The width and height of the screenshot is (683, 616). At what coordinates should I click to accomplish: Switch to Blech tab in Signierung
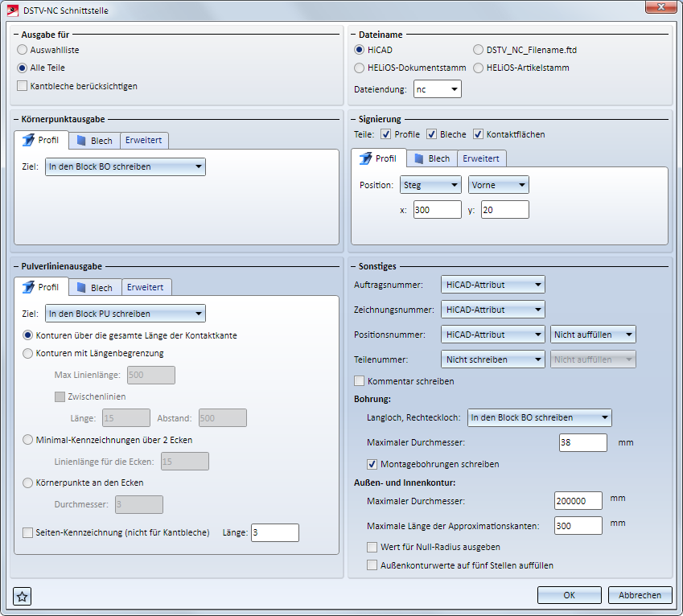coord(432,158)
